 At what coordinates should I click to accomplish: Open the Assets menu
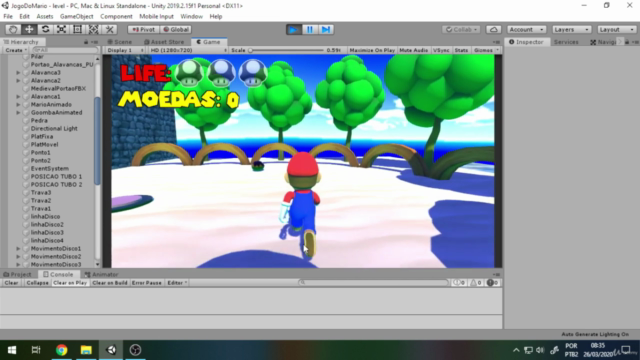point(44,17)
